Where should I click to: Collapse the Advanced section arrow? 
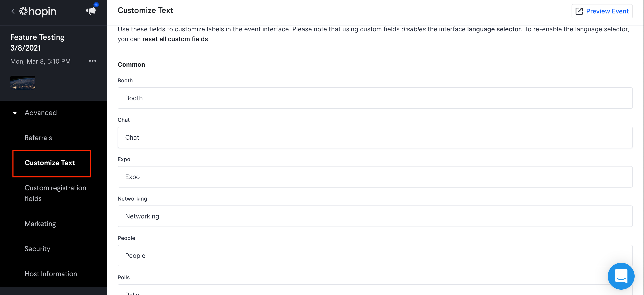[x=15, y=113]
